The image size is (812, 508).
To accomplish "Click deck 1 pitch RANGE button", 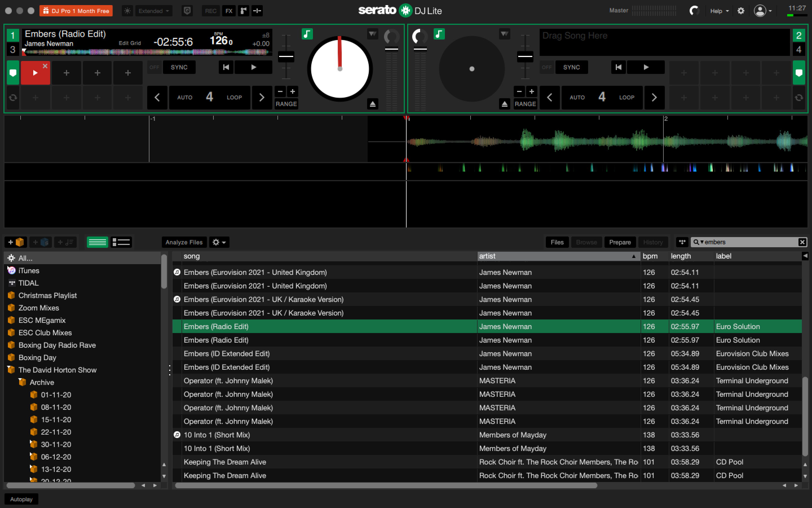I will click(x=286, y=104).
